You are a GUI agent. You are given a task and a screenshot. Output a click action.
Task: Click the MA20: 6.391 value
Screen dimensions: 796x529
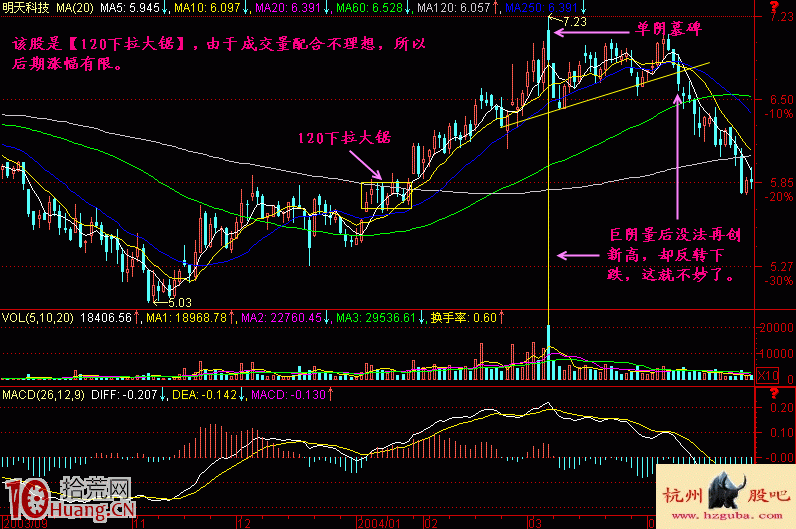pos(288,8)
